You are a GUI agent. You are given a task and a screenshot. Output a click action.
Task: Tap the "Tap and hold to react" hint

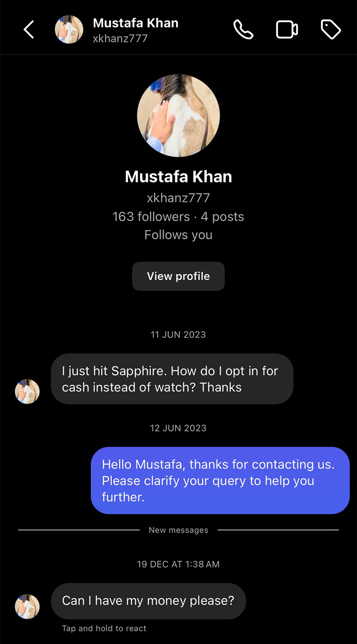coord(104,628)
